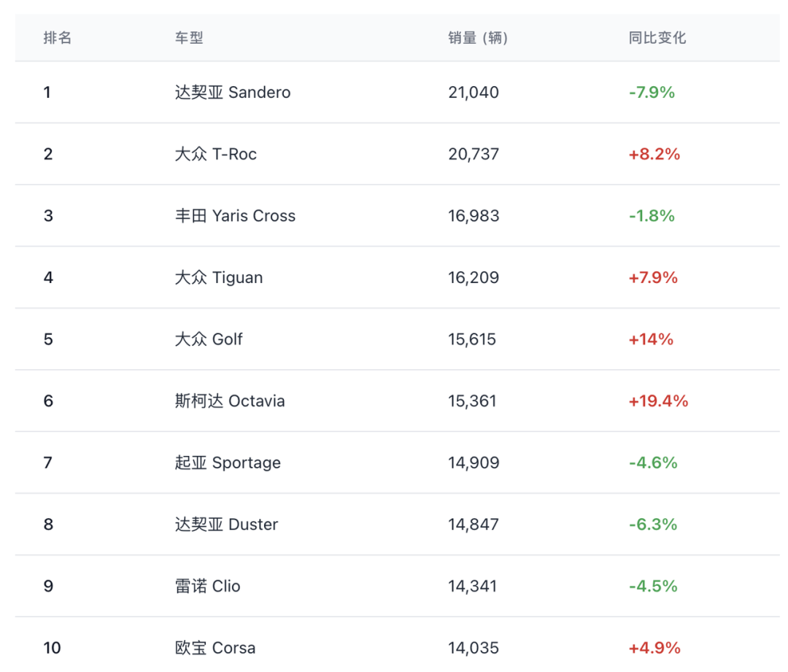788x672 pixels.
Task: Click the 同比变化 column header
Action: 657,38
